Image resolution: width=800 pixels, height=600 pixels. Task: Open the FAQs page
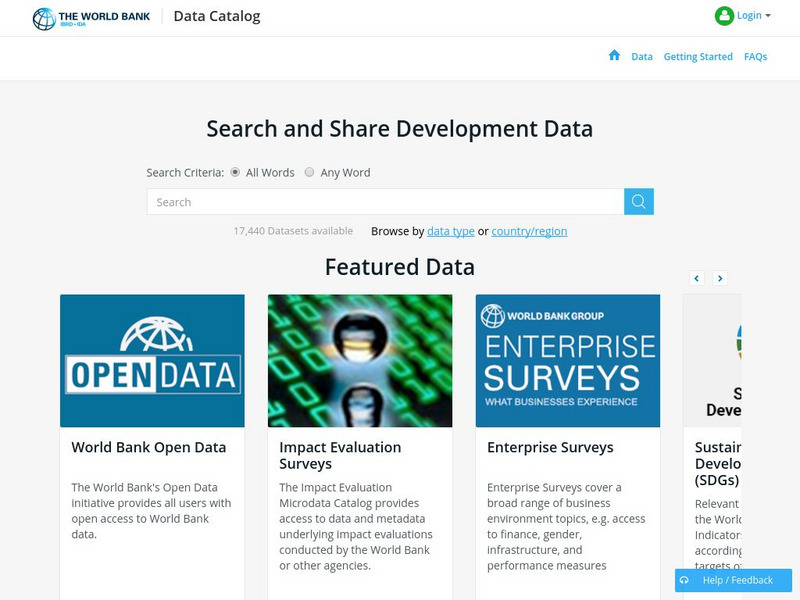[755, 57]
